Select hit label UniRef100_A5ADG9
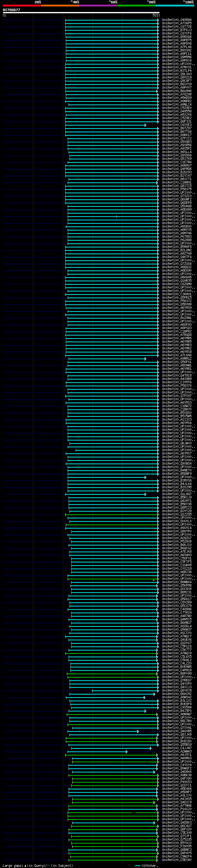The width and height of the screenshot is (197, 868). click(176, 98)
